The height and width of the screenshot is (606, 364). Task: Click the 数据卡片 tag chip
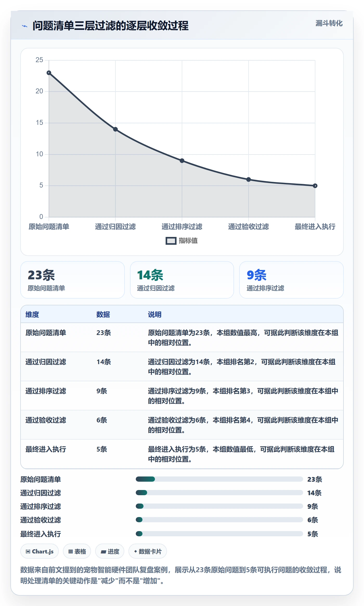click(148, 551)
